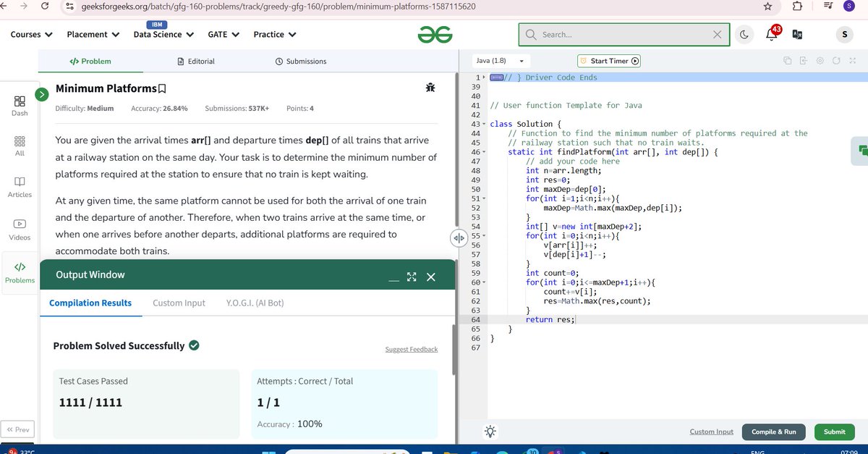
Task: Toggle dark mode with the moon icon
Action: (x=744, y=34)
